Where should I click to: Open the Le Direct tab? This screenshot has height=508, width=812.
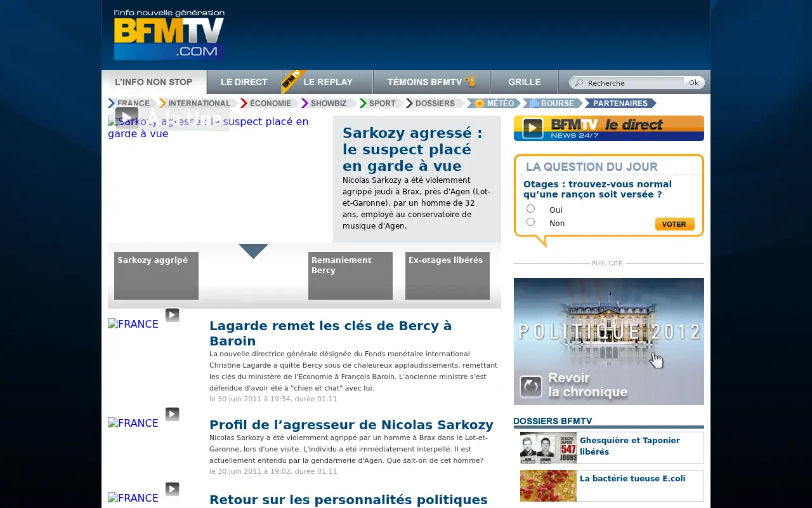[x=244, y=82]
